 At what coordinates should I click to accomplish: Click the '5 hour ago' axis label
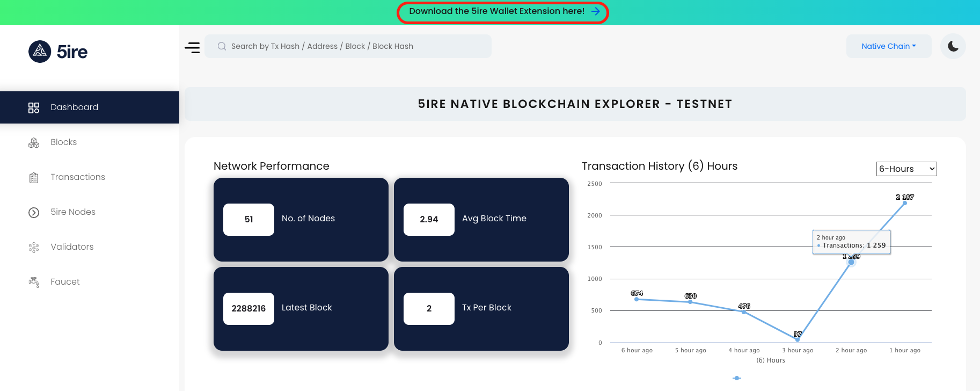tap(691, 350)
